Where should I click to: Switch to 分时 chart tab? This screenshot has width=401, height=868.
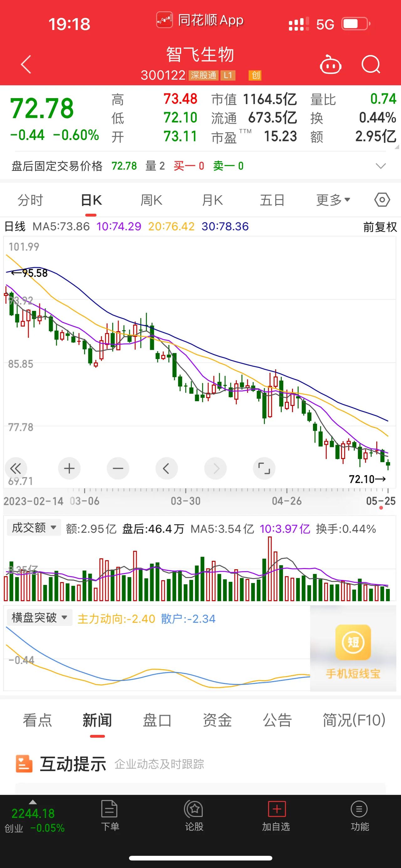[30, 200]
